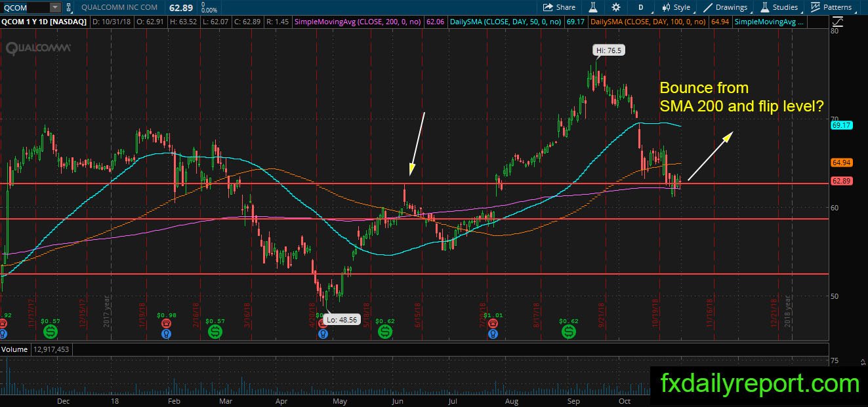The height and width of the screenshot is (407, 868).
Task: Open the D timeframe selector
Action: (640, 7)
